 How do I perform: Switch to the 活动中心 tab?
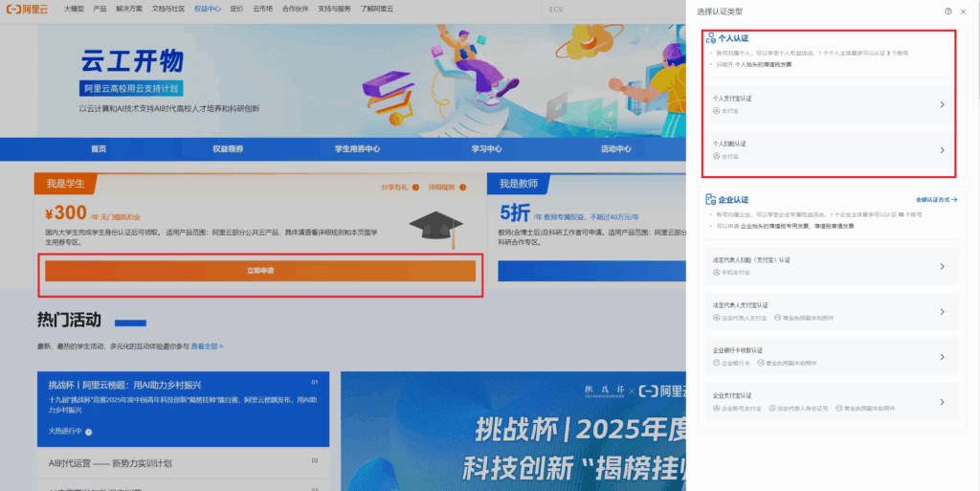pos(616,149)
